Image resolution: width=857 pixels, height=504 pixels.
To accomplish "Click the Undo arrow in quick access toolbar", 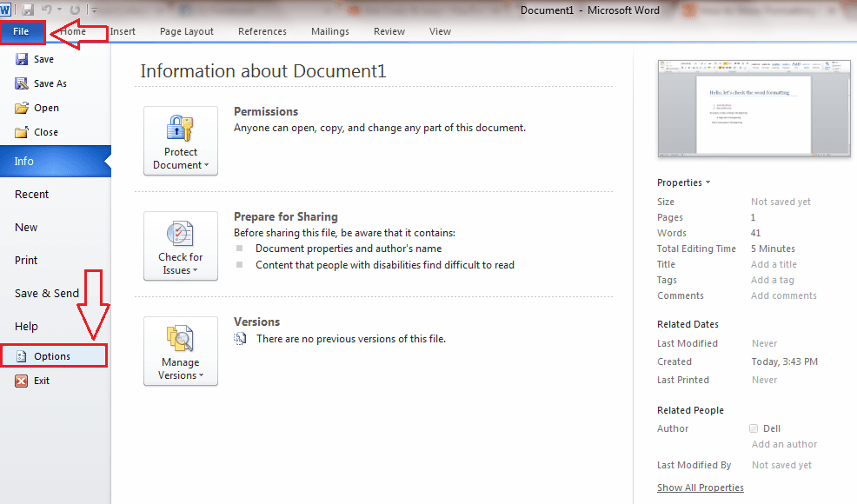I will [47, 10].
